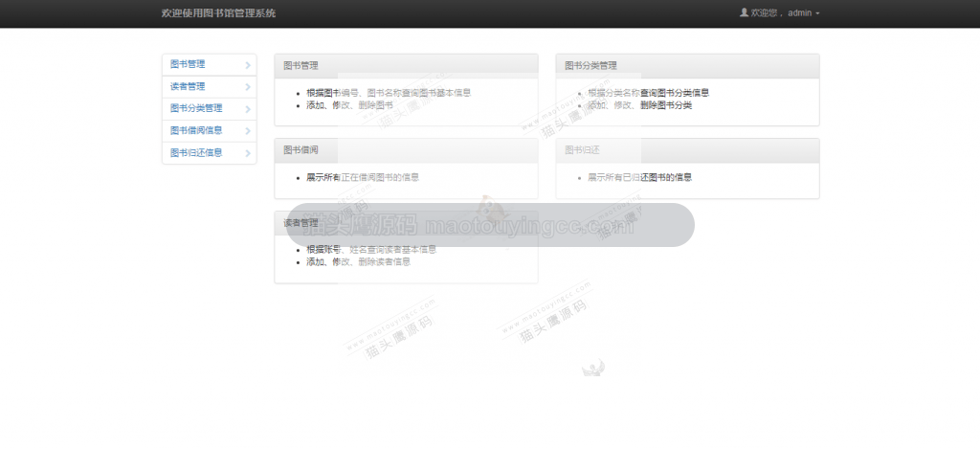Open the 读者管理 sidebar menu item
This screenshot has width=980, height=449.
pyautogui.click(x=209, y=87)
